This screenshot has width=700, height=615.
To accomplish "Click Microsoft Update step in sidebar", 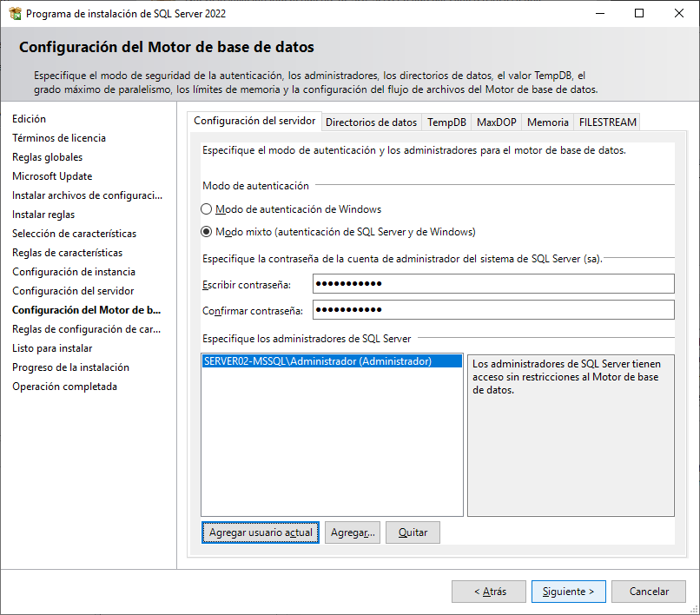I will [52, 176].
